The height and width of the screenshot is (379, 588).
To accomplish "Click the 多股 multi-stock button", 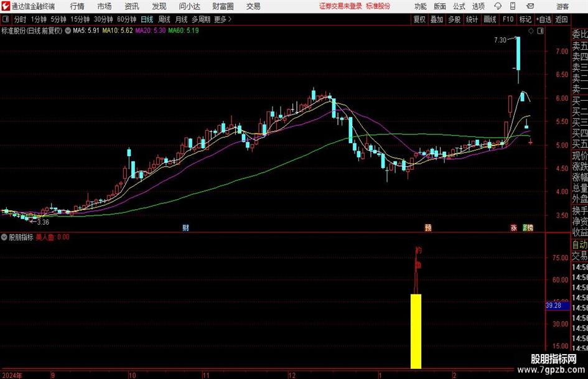I will point(454,19).
